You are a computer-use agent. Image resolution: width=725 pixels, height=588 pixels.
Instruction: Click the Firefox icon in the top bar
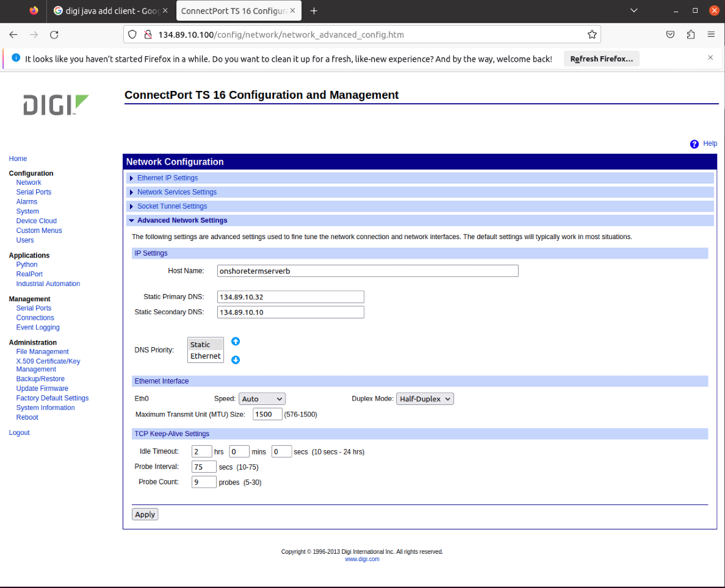click(34, 10)
